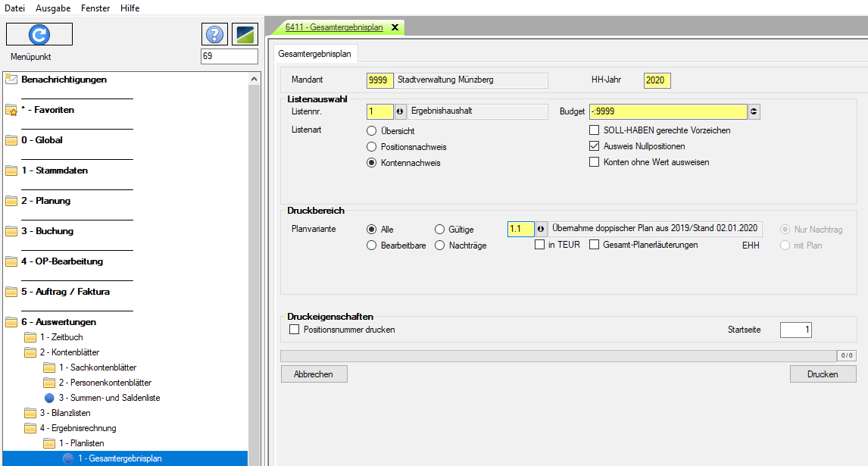Image resolution: width=868 pixels, height=466 pixels.
Task: Click the Startseite input field
Action: pyautogui.click(x=795, y=330)
